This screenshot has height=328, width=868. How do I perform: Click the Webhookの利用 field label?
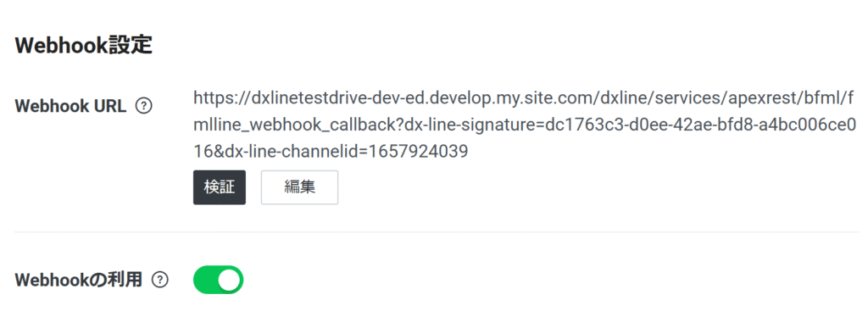point(79,281)
